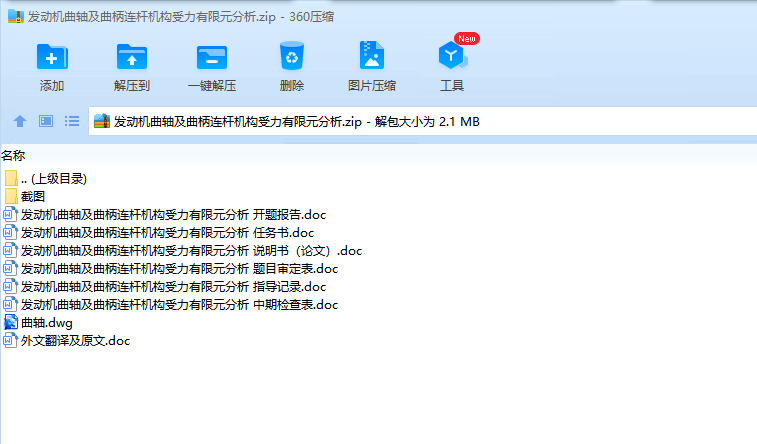Screen dimensions: 757x444
Task: Open the 工具 (Tools) hexagon icon
Action: tap(452, 55)
